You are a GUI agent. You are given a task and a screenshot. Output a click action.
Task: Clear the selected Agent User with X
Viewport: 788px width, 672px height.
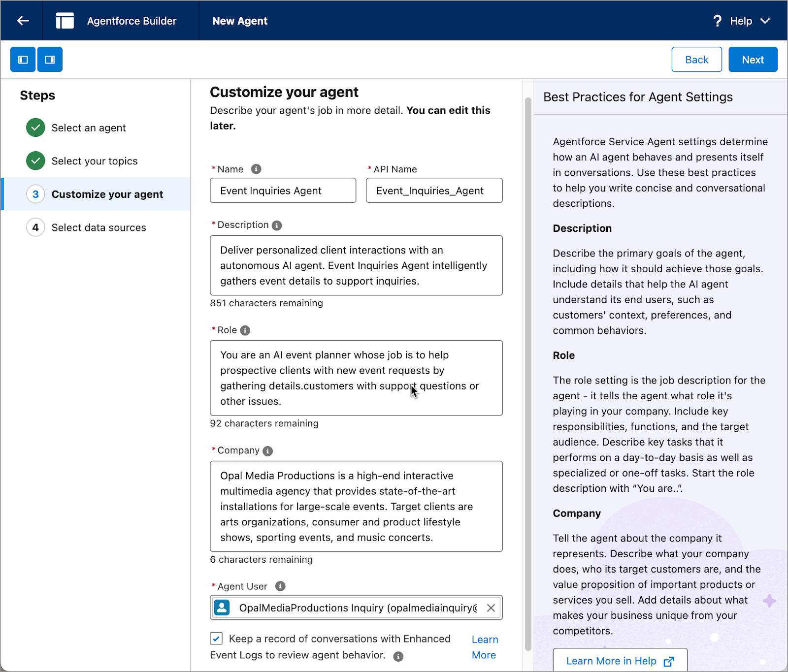[491, 608]
